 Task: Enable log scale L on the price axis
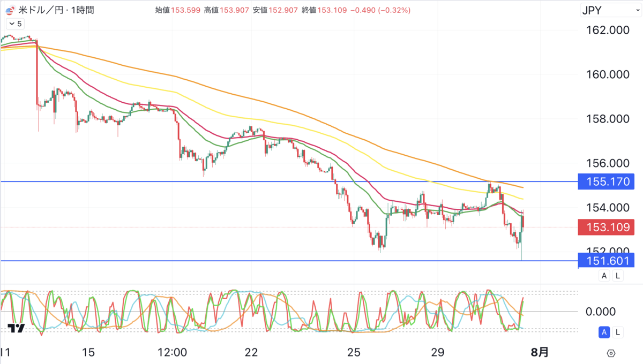[617, 275]
